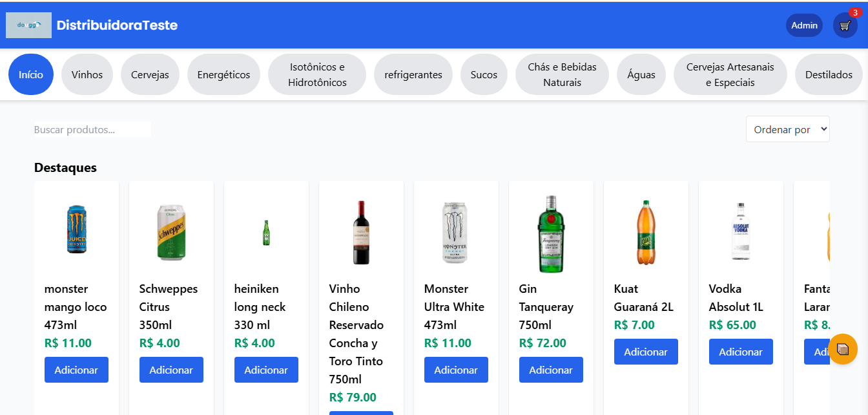Click the Admin button
The width and height of the screenshot is (868, 415).
coord(804,25)
